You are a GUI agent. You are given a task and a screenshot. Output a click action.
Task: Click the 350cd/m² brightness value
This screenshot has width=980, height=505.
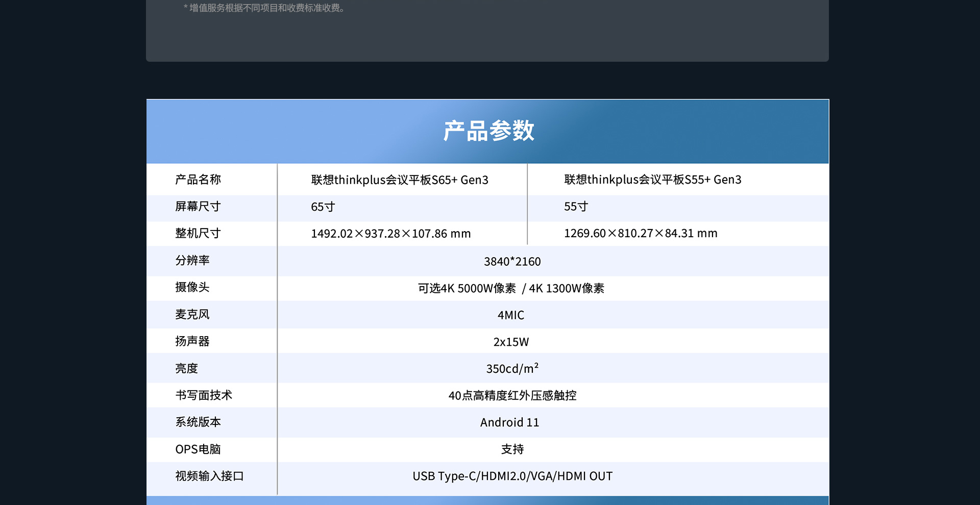[x=512, y=368]
